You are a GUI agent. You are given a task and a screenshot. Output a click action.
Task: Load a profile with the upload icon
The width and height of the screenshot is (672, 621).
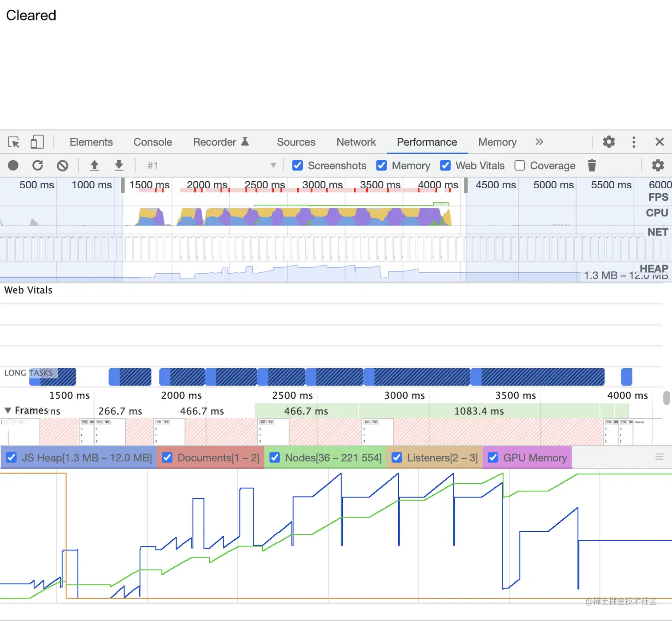coord(94,166)
